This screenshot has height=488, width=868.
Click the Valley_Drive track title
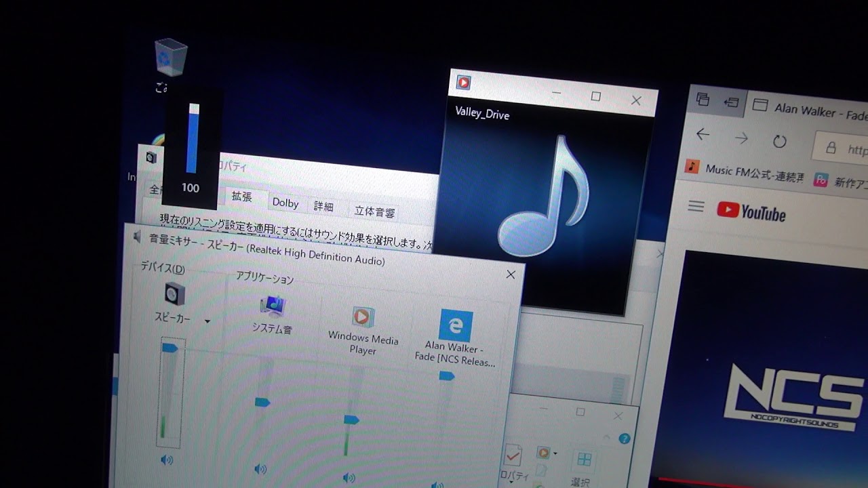pyautogui.click(x=482, y=114)
